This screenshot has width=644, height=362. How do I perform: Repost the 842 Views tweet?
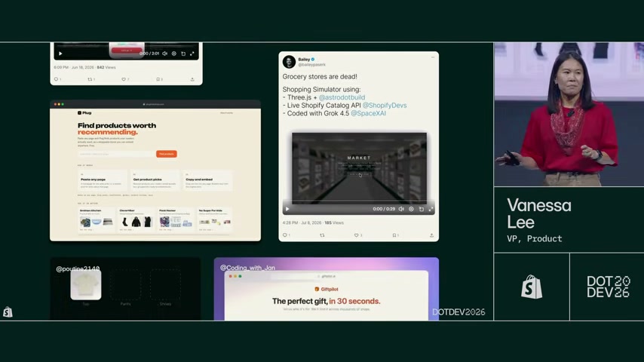click(x=91, y=79)
